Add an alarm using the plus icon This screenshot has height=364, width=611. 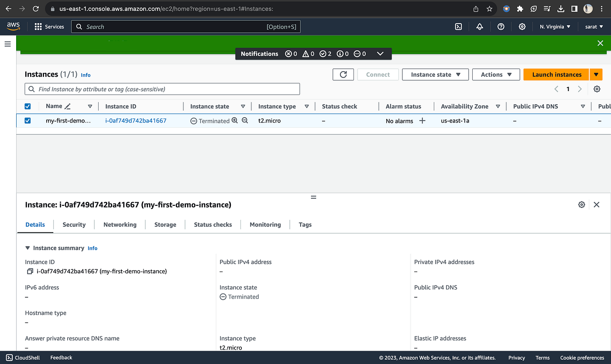pos(422,121)
